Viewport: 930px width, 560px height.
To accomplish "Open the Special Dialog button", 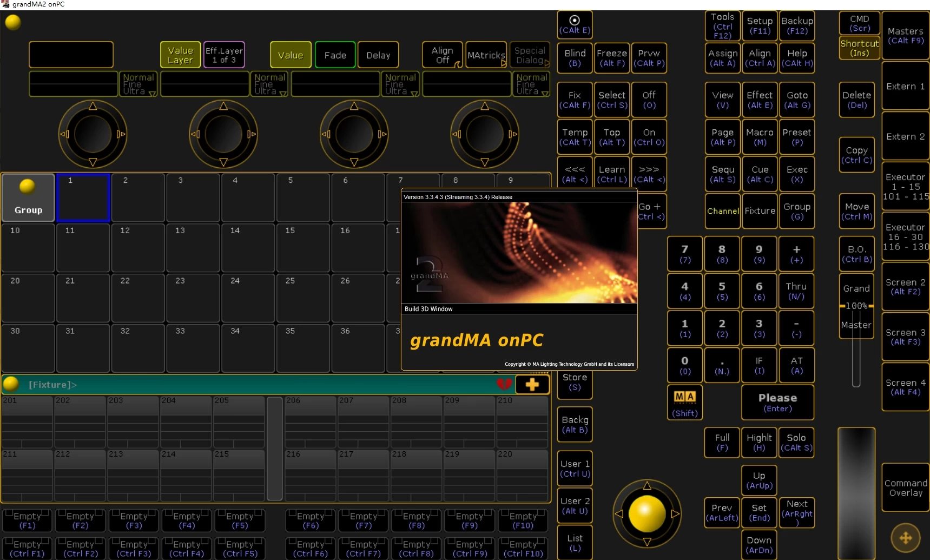I will (x=530, y=55).
